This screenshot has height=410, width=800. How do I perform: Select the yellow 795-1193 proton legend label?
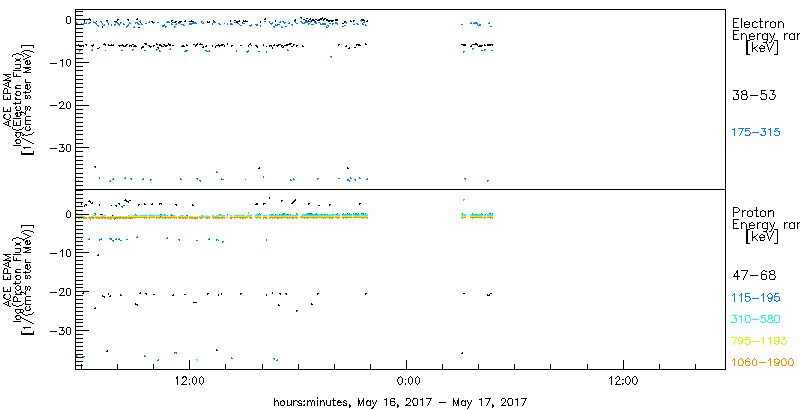tap(760, 341)
